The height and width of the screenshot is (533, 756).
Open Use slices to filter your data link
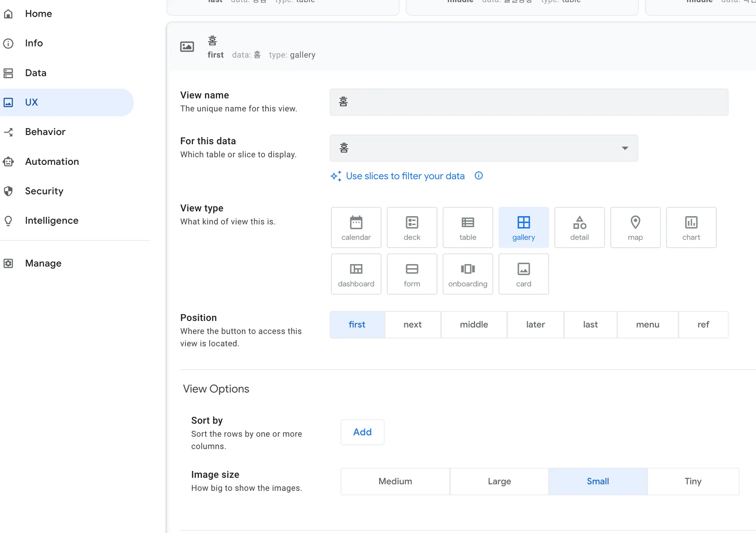click(405, 176)
